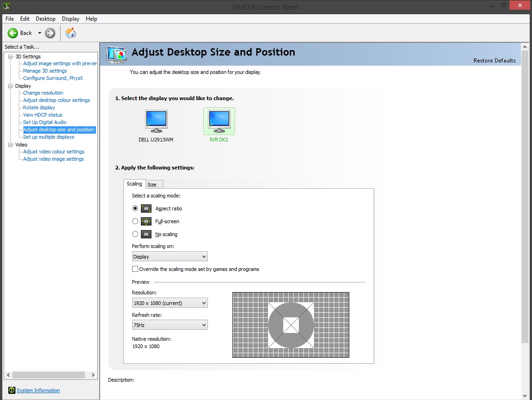Open Set Up Digital Audio task
The image size is (532, 400).
click(x=45, y=122)
